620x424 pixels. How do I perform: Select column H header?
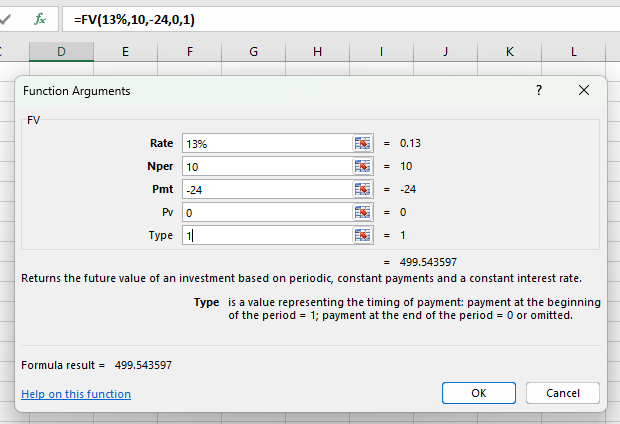coord(317,51)
